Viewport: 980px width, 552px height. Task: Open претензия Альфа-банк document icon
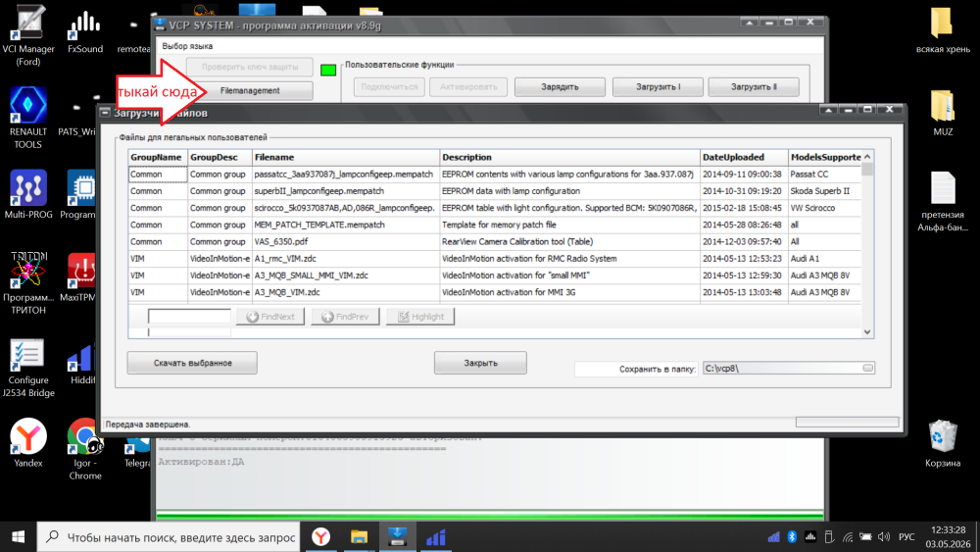[943, 201]
